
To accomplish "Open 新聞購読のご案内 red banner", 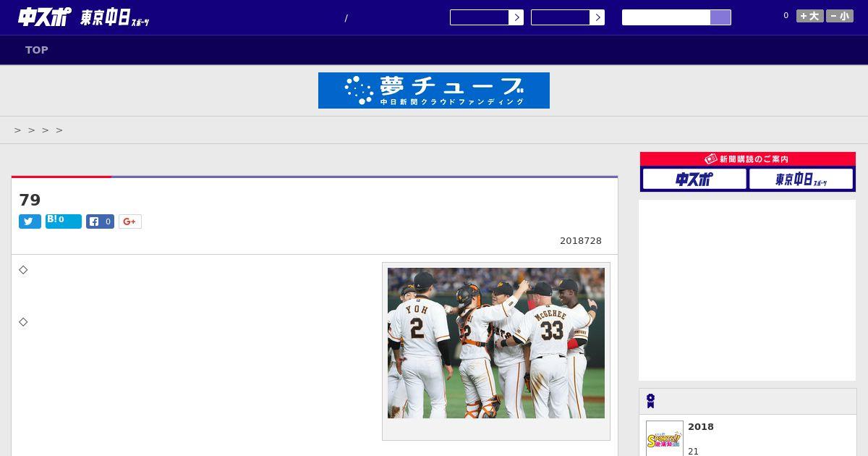I will (748, 159).
